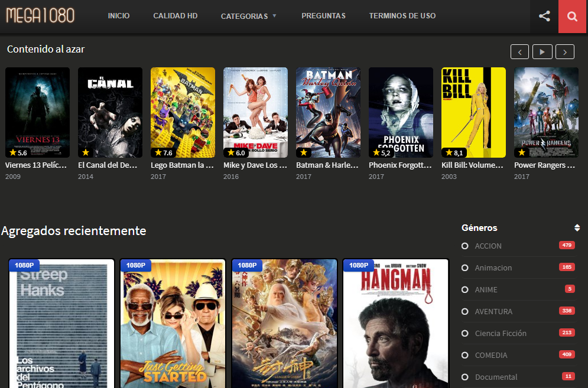The height and width of the screenshot is (388, 588).
Task: Open Power Rangers movie poster
Action: tap(547, 112)
